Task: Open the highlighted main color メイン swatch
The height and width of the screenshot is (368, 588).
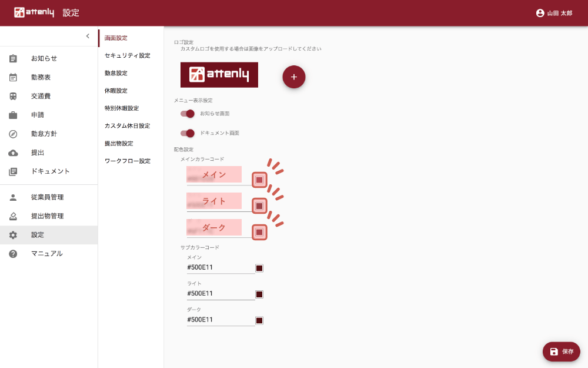Action: 259,180
